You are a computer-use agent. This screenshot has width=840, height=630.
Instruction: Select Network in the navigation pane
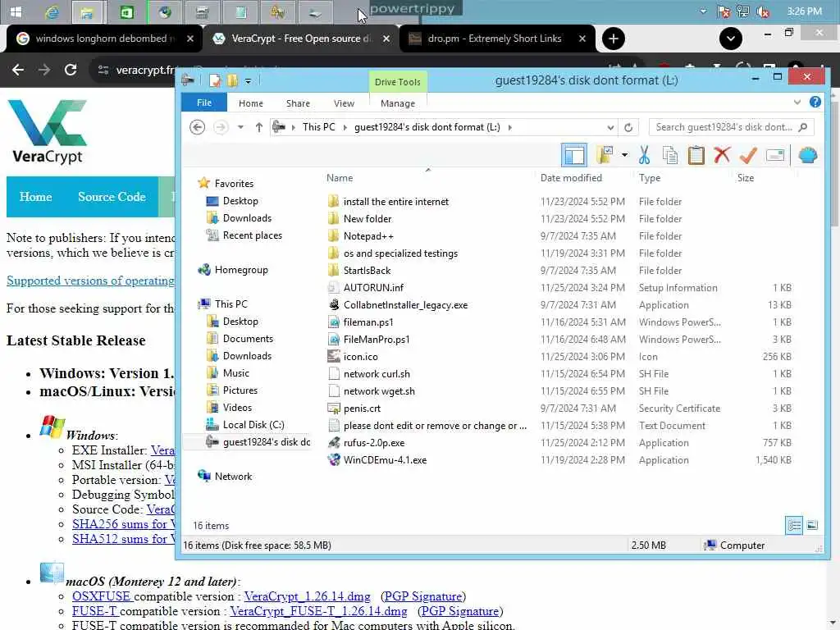pyautogui.click(x=233, y=477)
